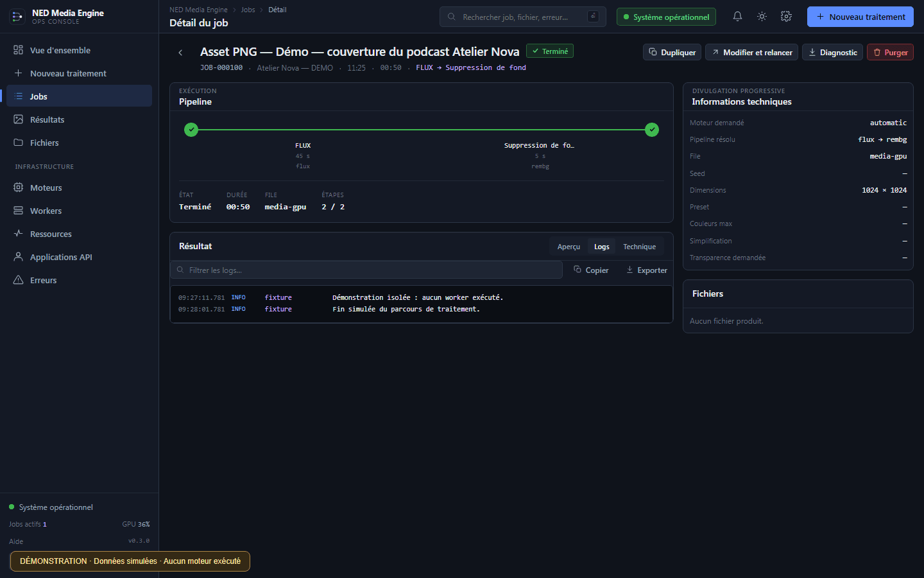The image size is (924, 578).
Task: Open Erreurs in the sidebar
Action: pyautogui.click(x=79, y=280)
